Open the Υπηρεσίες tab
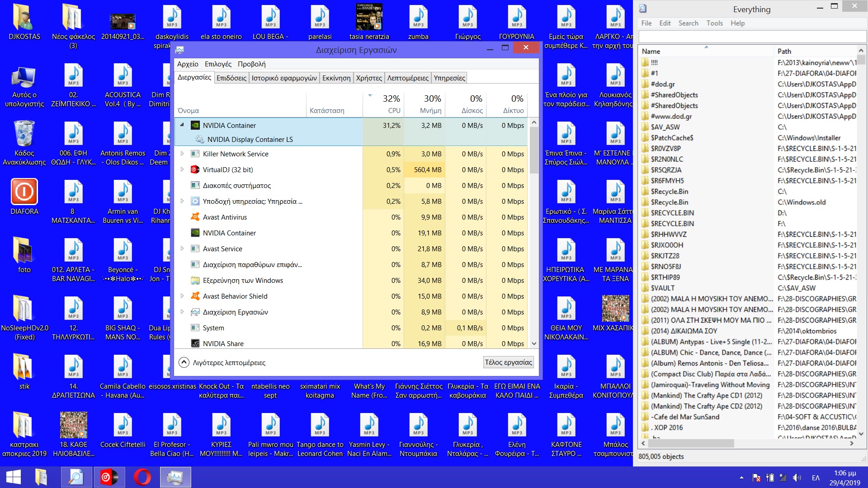This screenshot has width=868, height=488. [x=449, y=78]
